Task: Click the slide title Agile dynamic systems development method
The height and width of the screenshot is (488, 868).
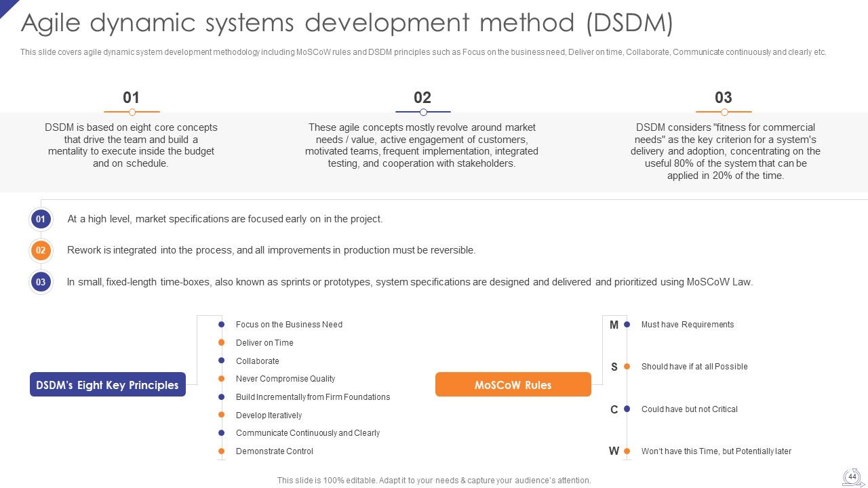Action: pos(347,23)
